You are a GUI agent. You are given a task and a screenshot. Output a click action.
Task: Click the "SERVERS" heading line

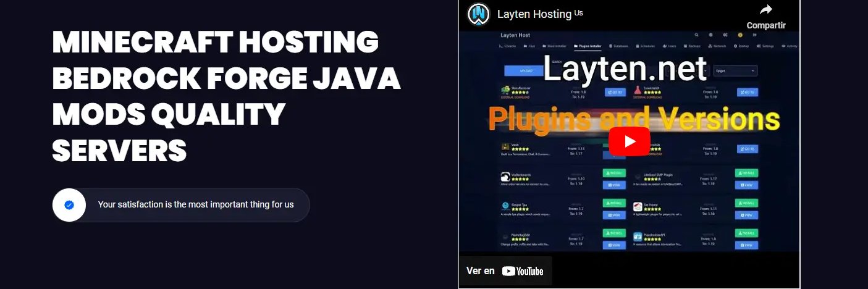click(x=119, y=150)
